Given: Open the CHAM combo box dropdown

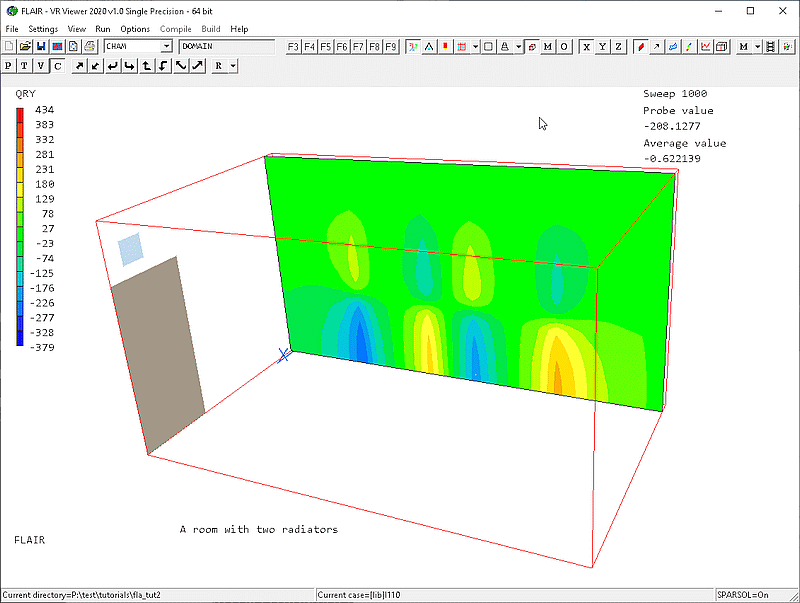Looking at the screenshot, I should pyautogui.click(x=166, y=47).
